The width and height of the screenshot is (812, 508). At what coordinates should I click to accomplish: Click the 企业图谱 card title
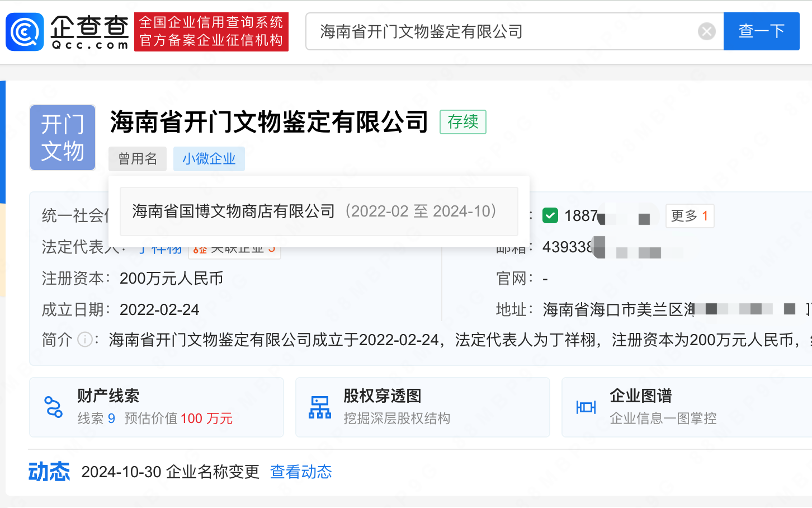pyautogui.click(x=641, y=396)
